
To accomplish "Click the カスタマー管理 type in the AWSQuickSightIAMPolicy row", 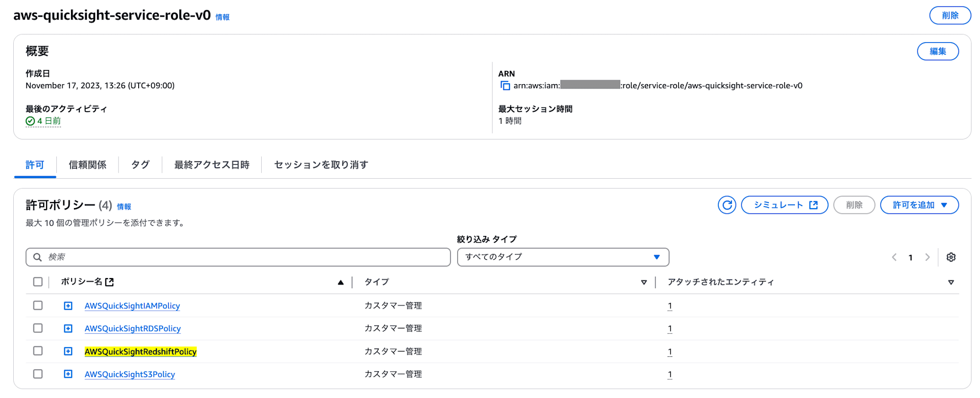I will click(393, 305).
